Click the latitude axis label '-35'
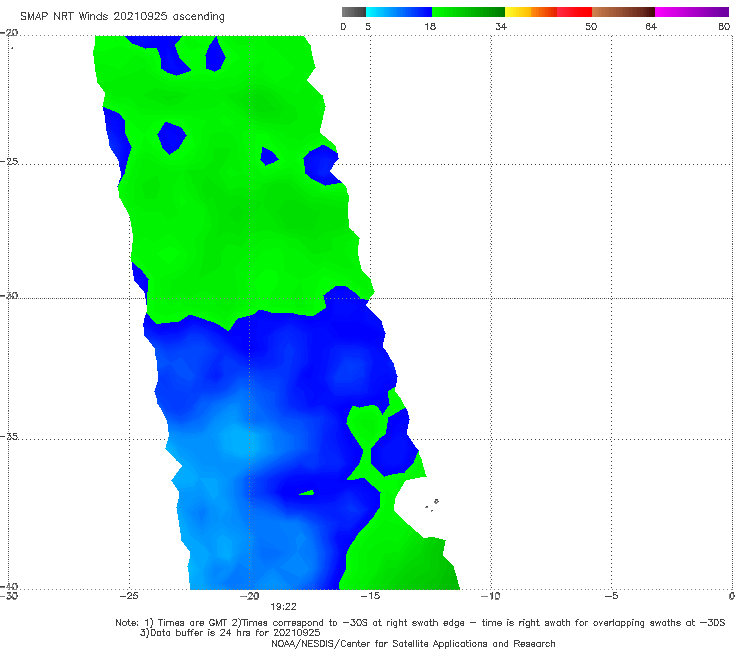Screen dimensions: 740x650 9,437
